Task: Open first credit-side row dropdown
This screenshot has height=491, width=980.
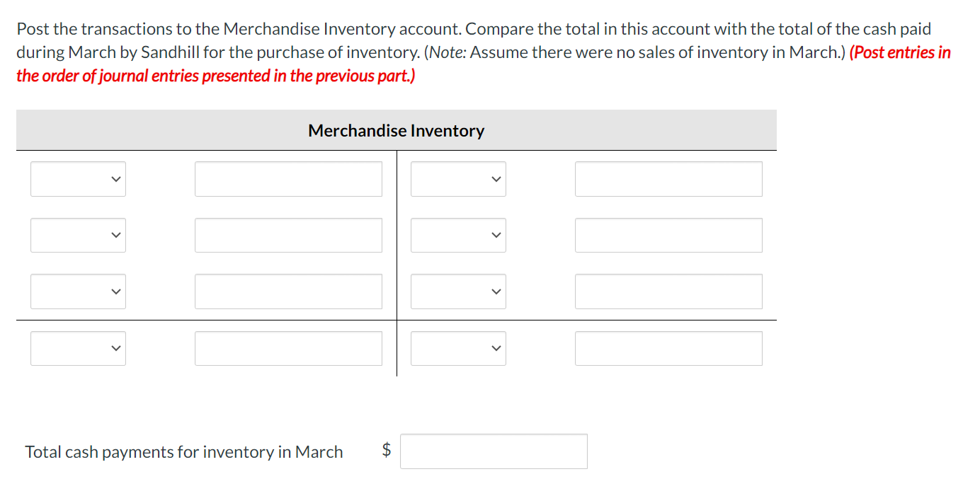Action: coord(458,179)
